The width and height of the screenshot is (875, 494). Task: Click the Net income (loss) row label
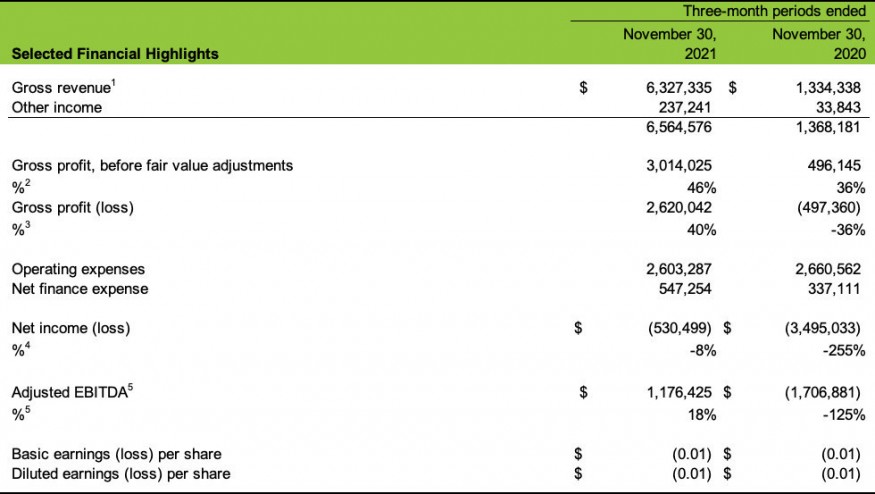point(71,327)
